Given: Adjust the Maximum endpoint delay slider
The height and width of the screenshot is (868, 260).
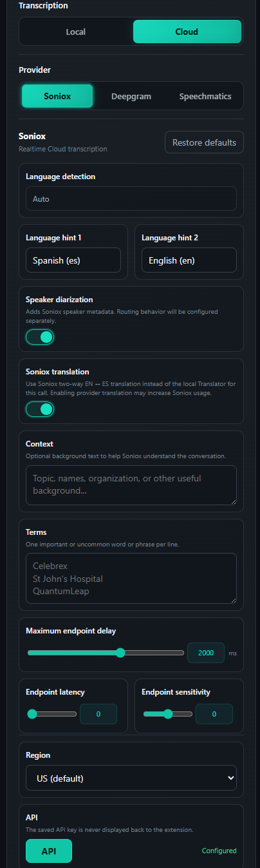Looking at the screenshot, I should (x=106, y=653).
